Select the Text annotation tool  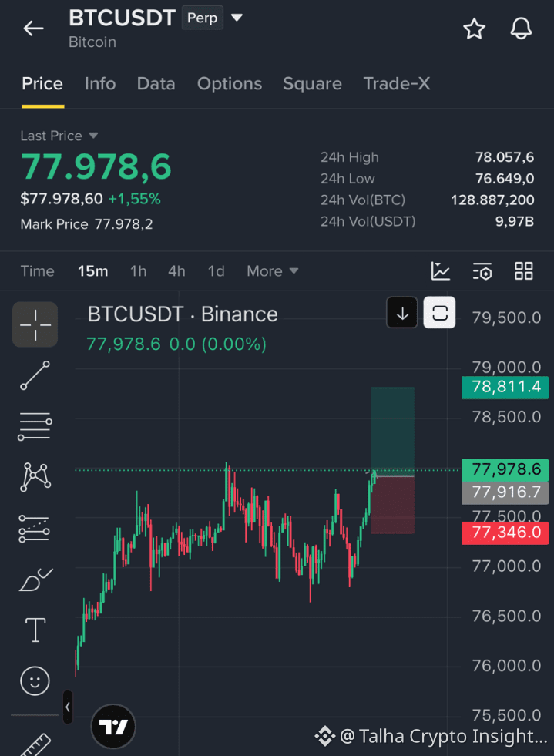point(35,630)
